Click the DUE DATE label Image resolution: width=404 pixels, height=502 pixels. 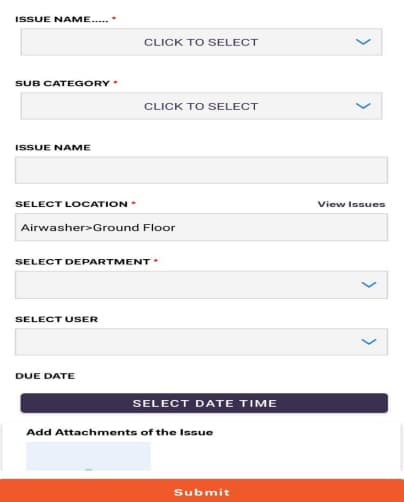(x=45, y=376)
